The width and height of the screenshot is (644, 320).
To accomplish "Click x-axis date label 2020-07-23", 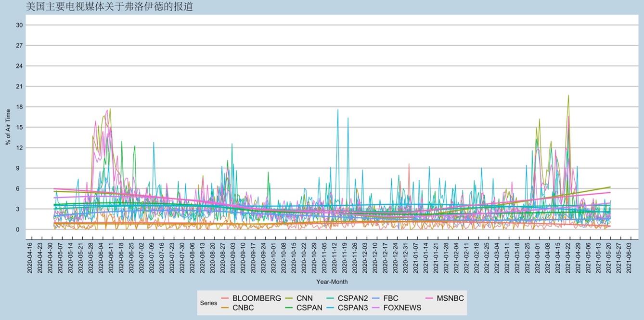I will coord(172,258).
